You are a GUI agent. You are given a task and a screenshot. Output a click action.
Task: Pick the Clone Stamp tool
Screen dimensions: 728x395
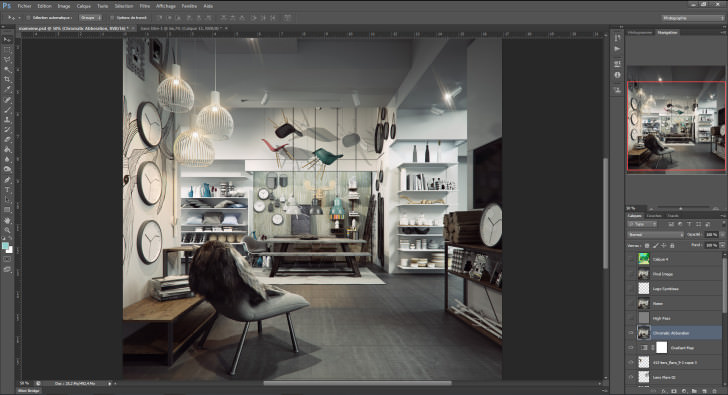coord(7,120)
